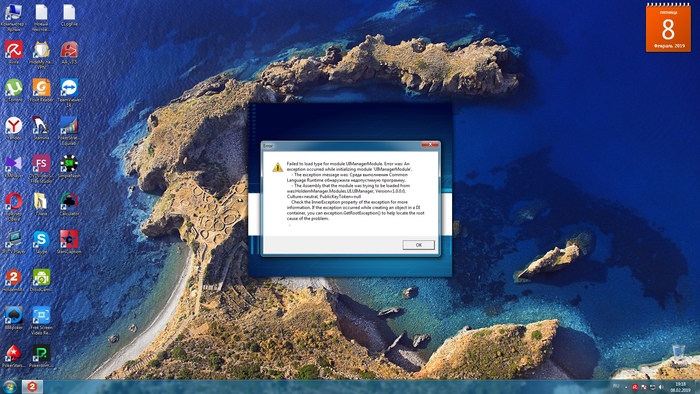
Task: Open the PokerStrategy Equilab shortcut
Action: (69, 131)
